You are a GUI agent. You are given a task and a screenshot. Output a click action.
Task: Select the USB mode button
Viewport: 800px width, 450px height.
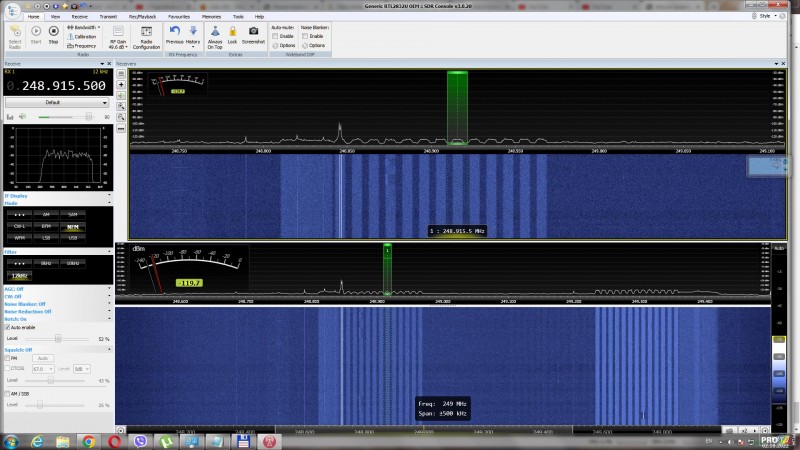click(x=73, y=238)
